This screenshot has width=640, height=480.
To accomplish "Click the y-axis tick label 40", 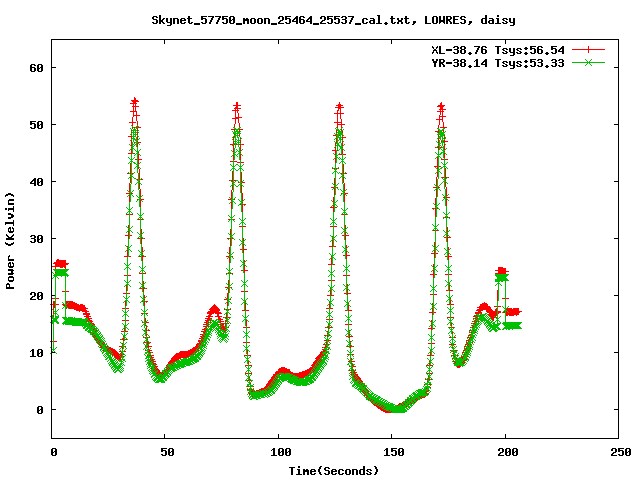I will tap(36, 182).
